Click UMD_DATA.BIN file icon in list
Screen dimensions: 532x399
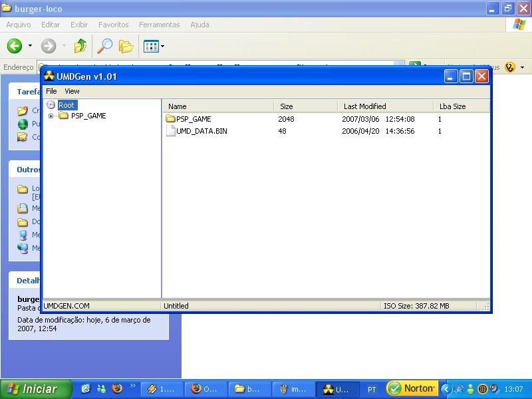170,130
